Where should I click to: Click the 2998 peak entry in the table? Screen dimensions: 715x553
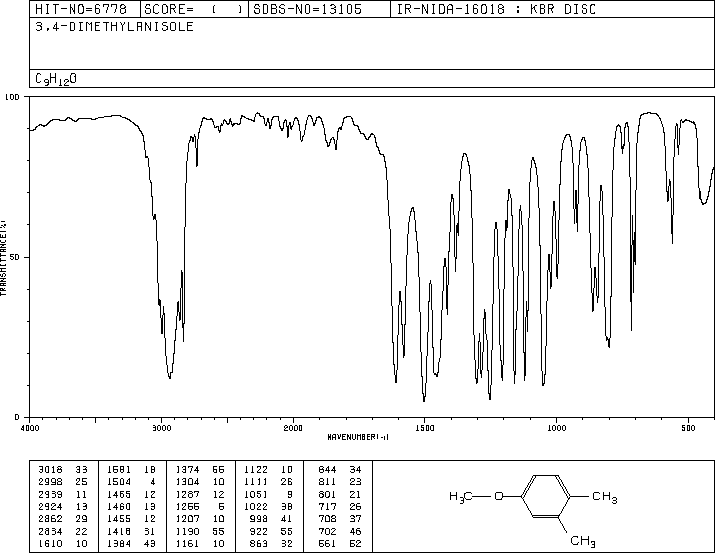tap(63, 482)
